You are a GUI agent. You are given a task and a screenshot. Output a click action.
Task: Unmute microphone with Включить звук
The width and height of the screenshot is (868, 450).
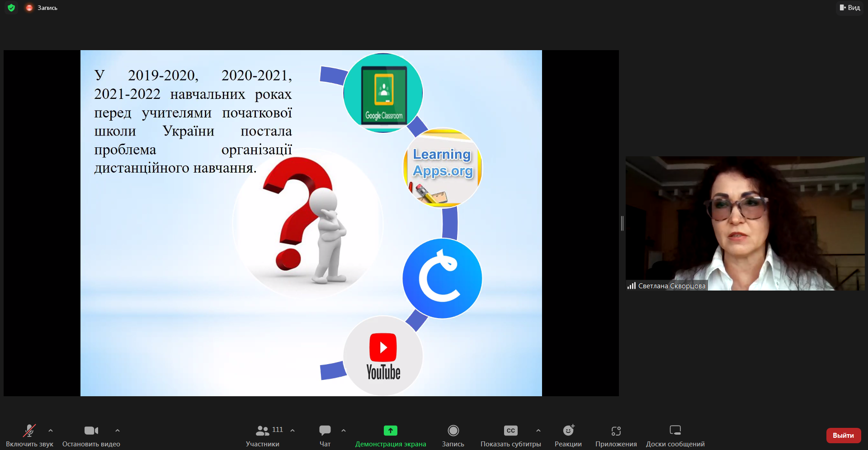coord(29,431)
